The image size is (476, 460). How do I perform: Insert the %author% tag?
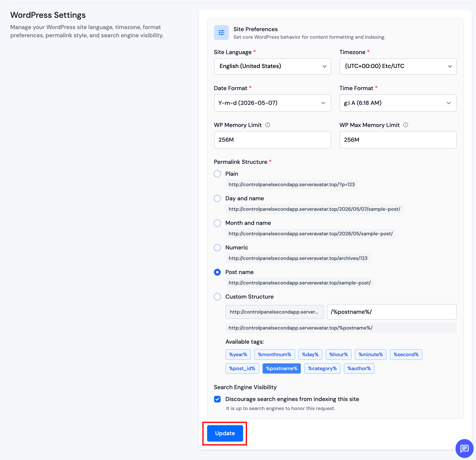pyautogui.click(x=359, y=368)
